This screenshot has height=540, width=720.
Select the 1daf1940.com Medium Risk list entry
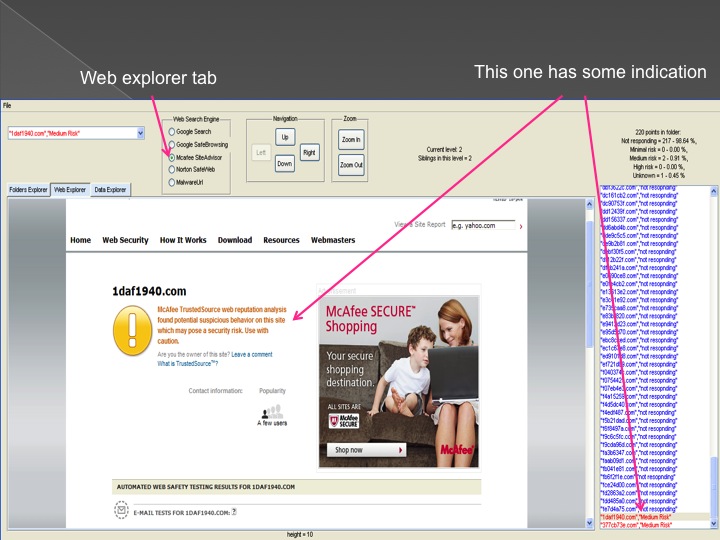654,517
